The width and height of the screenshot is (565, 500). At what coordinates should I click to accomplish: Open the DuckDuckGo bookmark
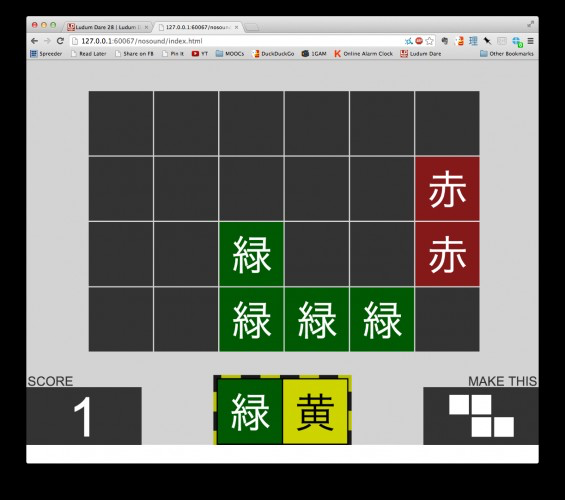[x=273, y=54]
